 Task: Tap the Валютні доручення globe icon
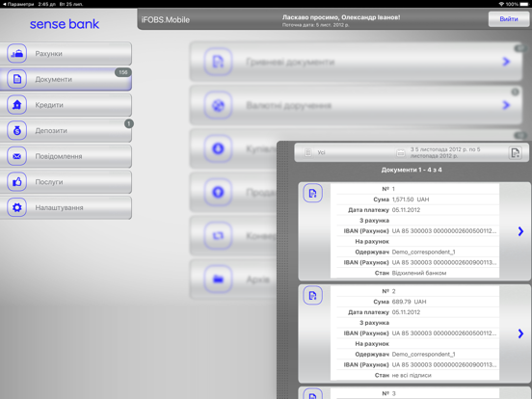218,105
